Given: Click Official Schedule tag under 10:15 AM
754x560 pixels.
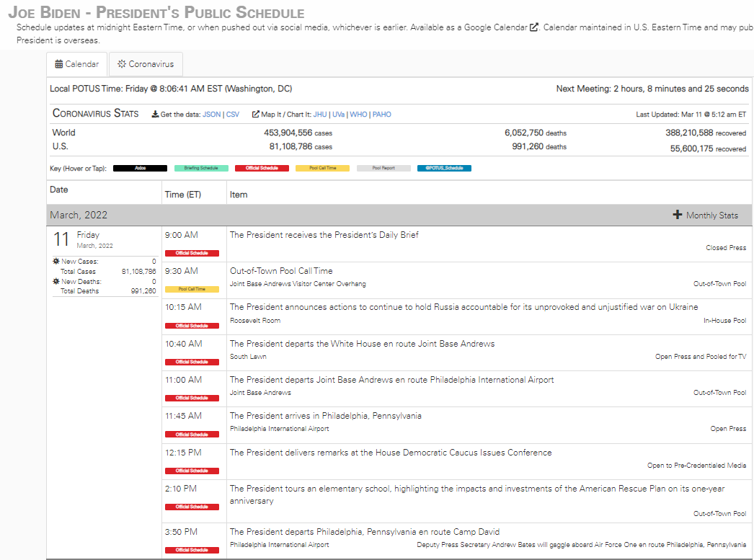Looking at the screenshot, I should tap(192, 326).
